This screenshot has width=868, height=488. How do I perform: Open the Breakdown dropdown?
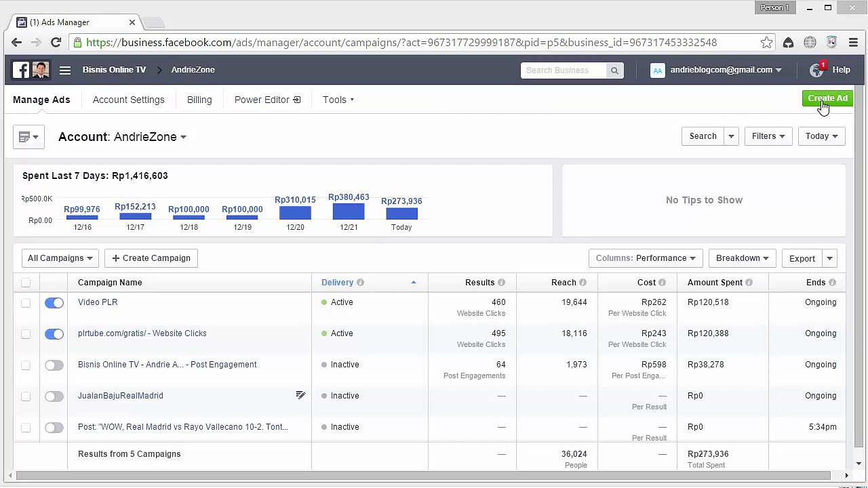[742, 258]
